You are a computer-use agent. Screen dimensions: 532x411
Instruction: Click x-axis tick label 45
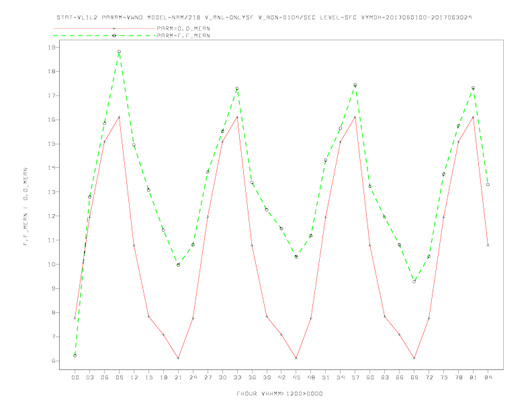click(x=296, y=377)
